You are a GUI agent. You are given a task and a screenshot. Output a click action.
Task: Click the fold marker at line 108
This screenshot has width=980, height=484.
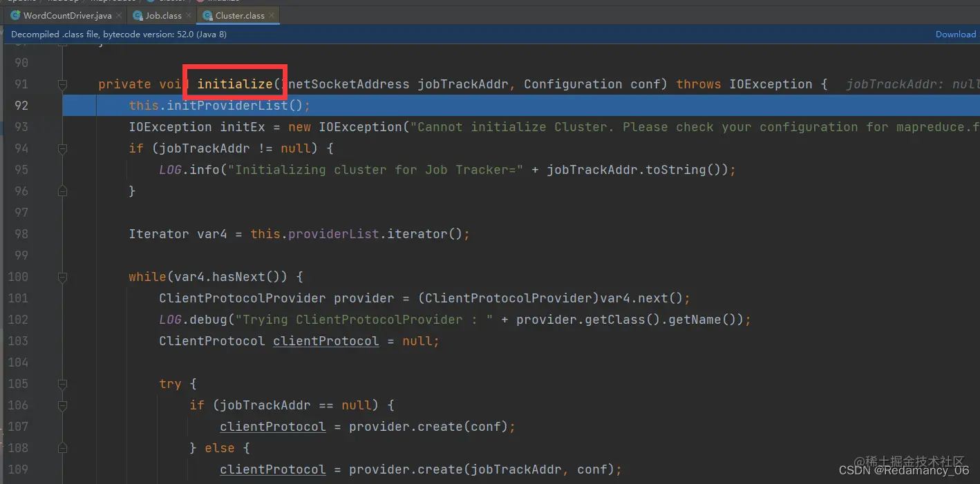pyautogui.click(x=62, y=448)
